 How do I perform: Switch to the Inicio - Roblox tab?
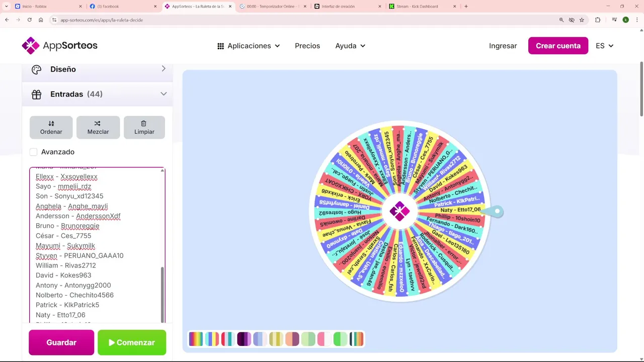[x=48, y=7]
